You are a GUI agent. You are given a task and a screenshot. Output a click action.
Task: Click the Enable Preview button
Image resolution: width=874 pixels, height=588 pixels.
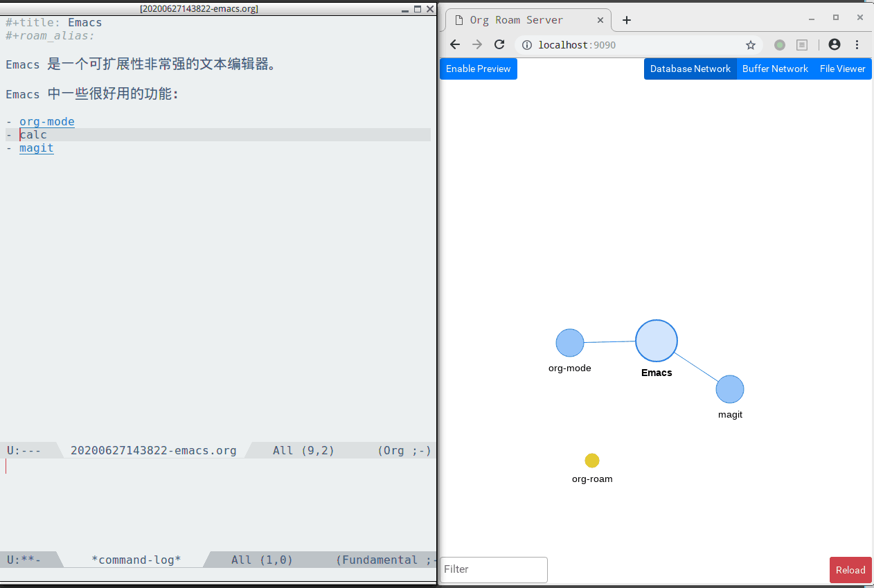(x=479, y=69)
